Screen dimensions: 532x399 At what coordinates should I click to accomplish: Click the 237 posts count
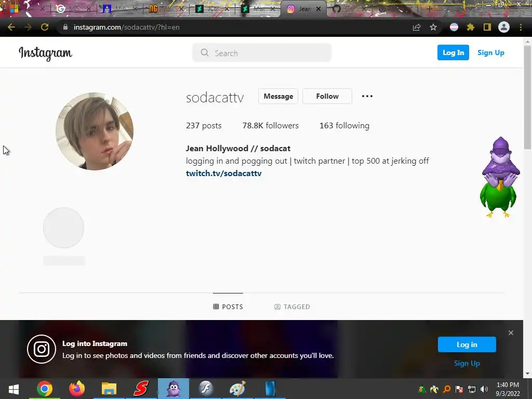(204, 126)
